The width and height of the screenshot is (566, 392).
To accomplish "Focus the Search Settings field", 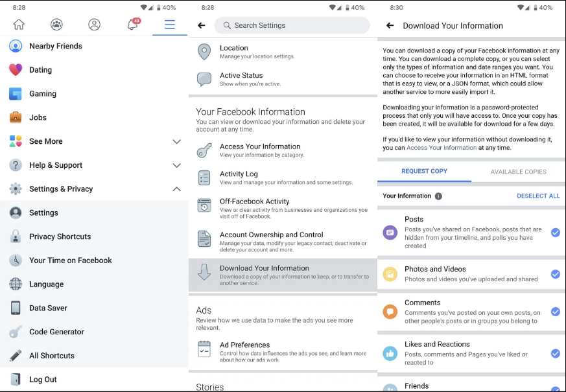I will (292, 25).
